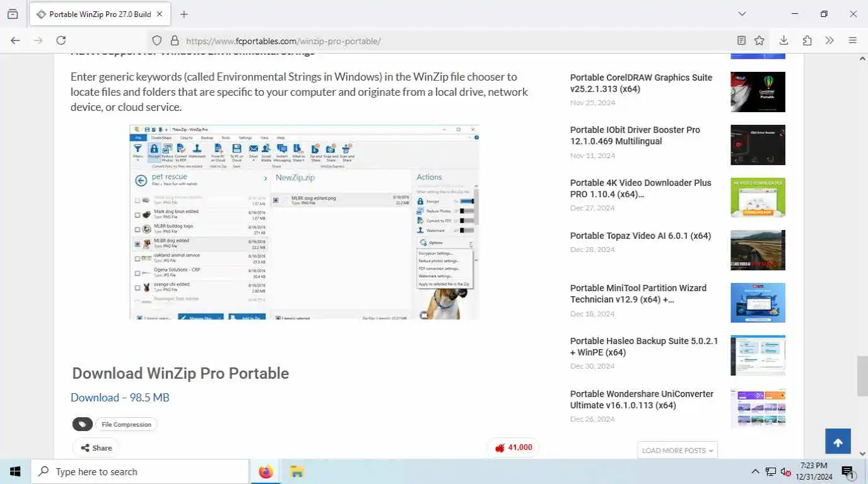Open MiniTool Partition Wizard thumbnail
The height and width of the screenshot is (484, 868).
758,302
